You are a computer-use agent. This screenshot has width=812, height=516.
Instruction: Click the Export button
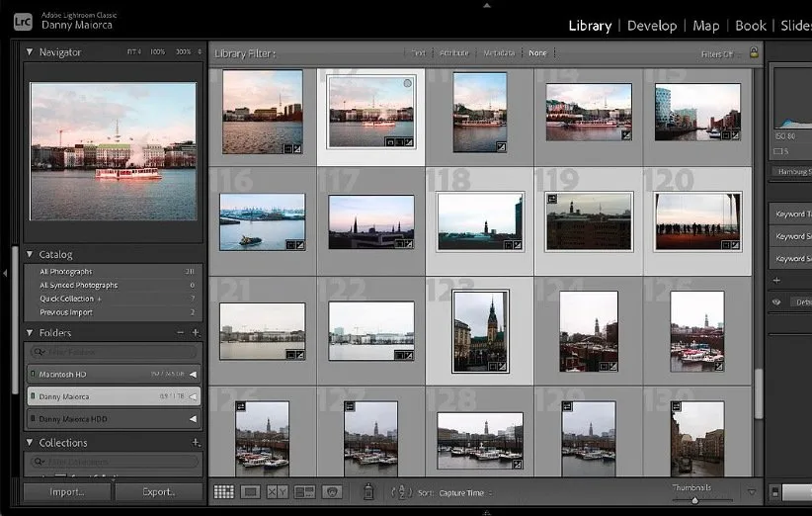pos(158,491)
